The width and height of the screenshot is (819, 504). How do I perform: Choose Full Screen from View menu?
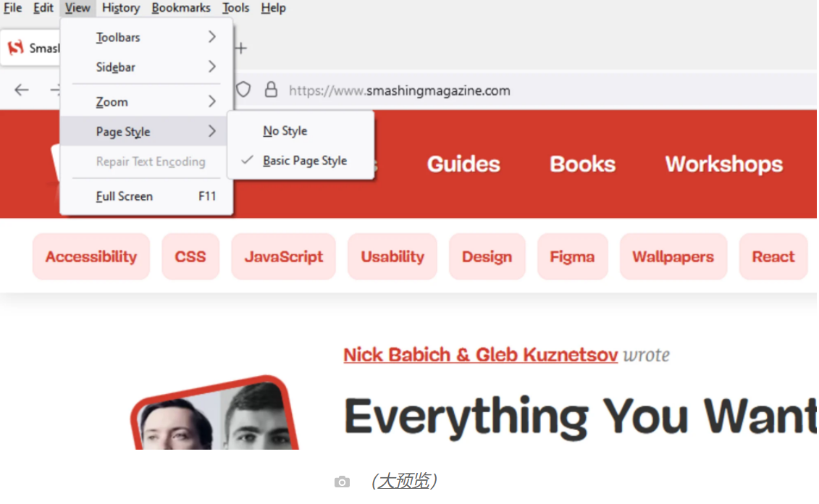(x=146, y=196)
